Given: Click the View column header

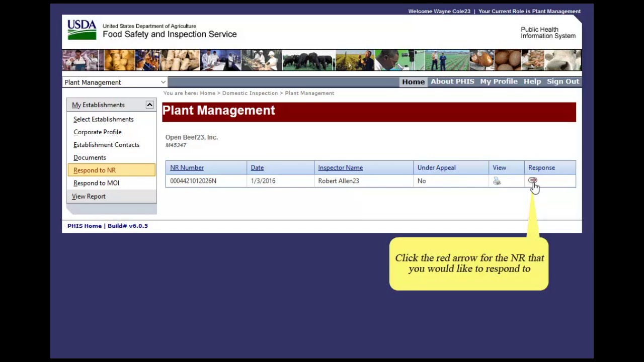Looking at the screenshot, I should pyautogui.click(x=499, y=167).
